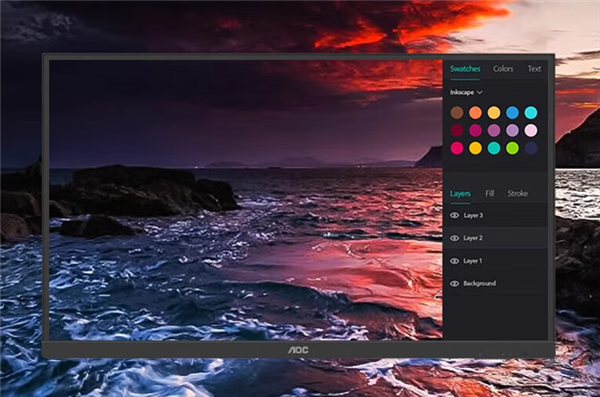Hide Layer 1 using the eye icon
The image size is (600, 397).
click(x=454, y=261)
